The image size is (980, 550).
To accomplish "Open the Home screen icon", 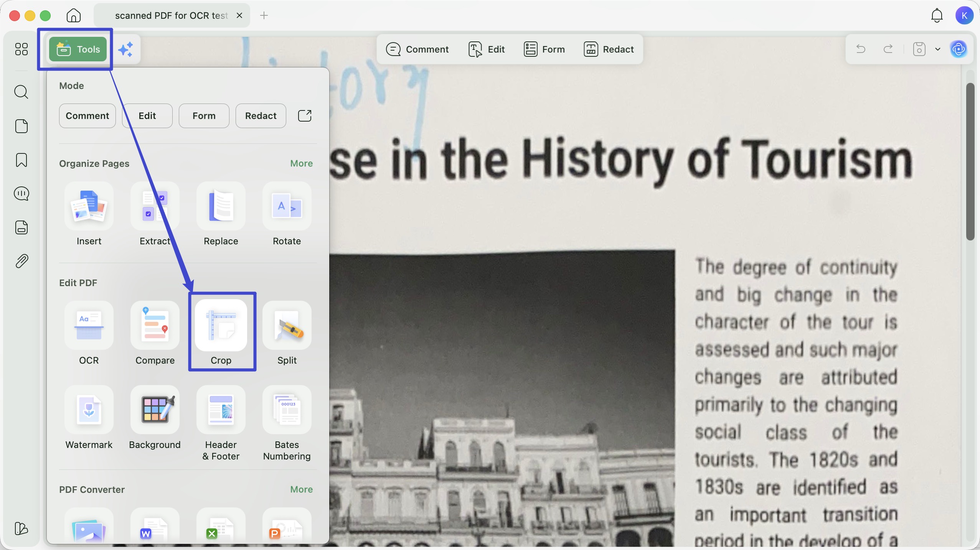I will point(73,15).
